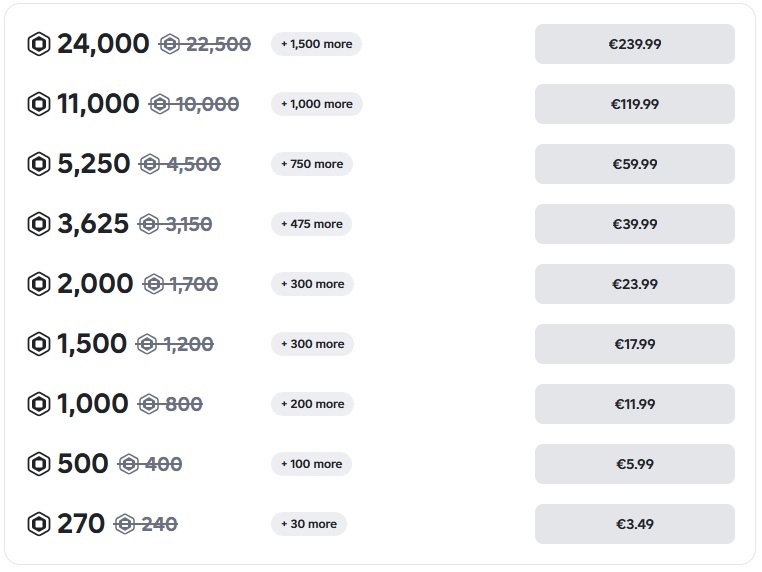
Task: Buy the €119.99 Robux package
Action: pos(635,104)
